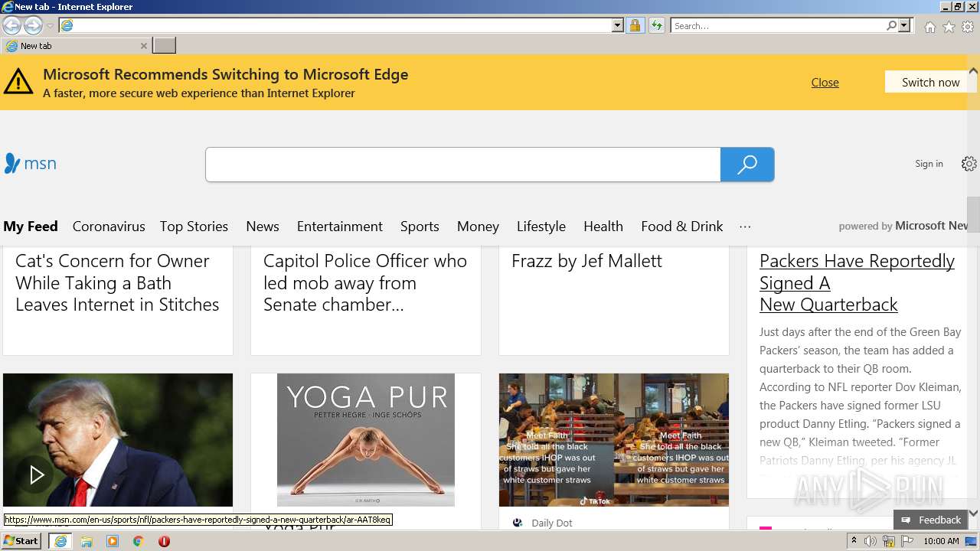The width and height of the screenshot is (980, 551).
Task: Select Internet Explorer taskbar icon
Action: point(60,541)
